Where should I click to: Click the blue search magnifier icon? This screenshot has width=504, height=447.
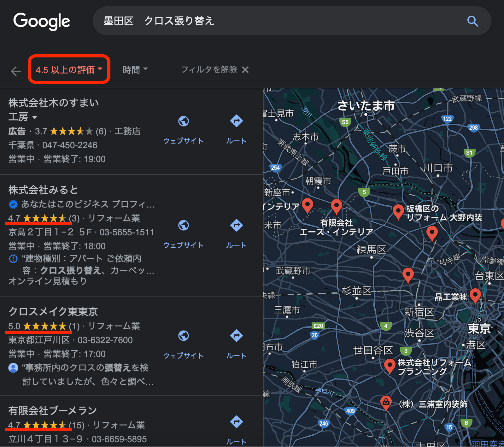point(472,21)
